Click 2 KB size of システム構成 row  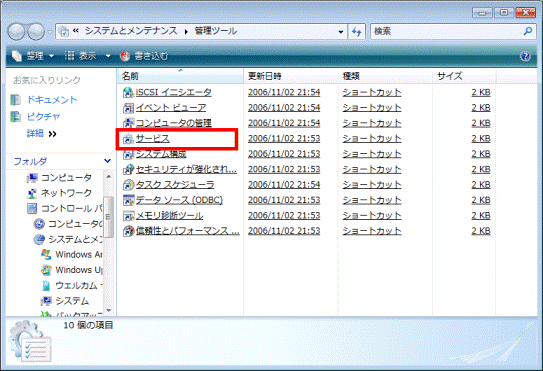(481, 154)
